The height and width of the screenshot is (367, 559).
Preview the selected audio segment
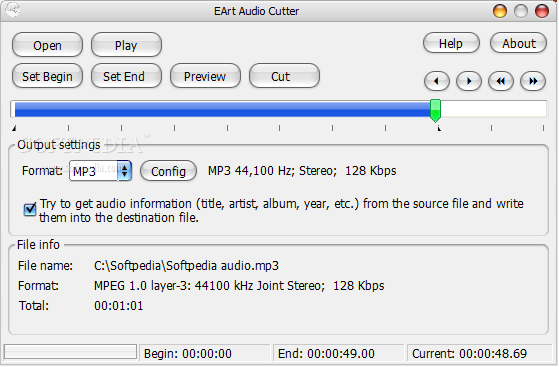205,76
